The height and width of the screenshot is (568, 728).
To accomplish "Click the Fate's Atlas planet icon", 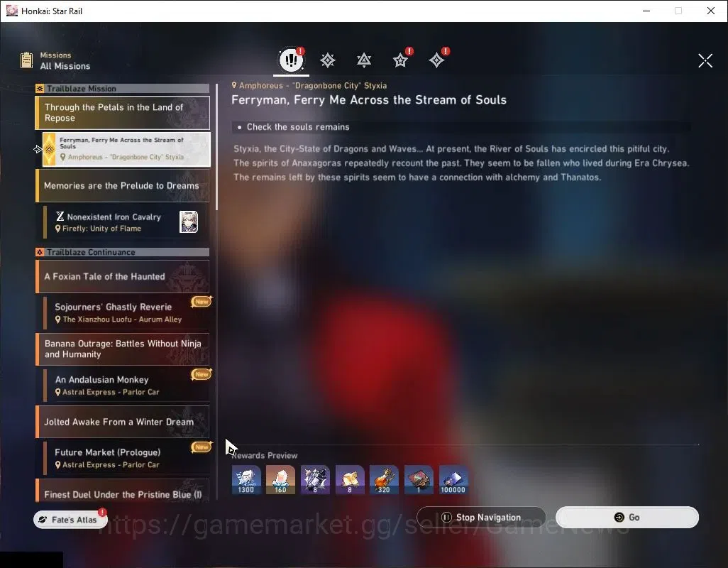I will coord(43,519).
